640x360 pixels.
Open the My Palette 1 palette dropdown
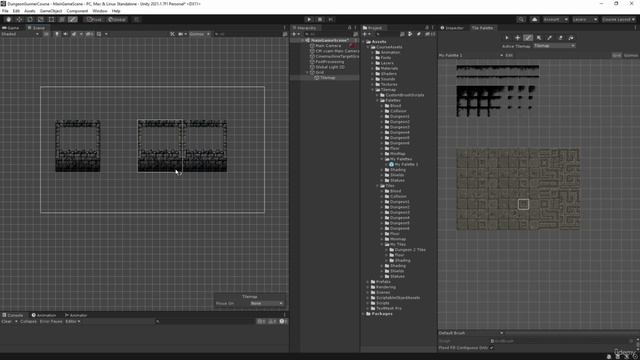point(471,55)
